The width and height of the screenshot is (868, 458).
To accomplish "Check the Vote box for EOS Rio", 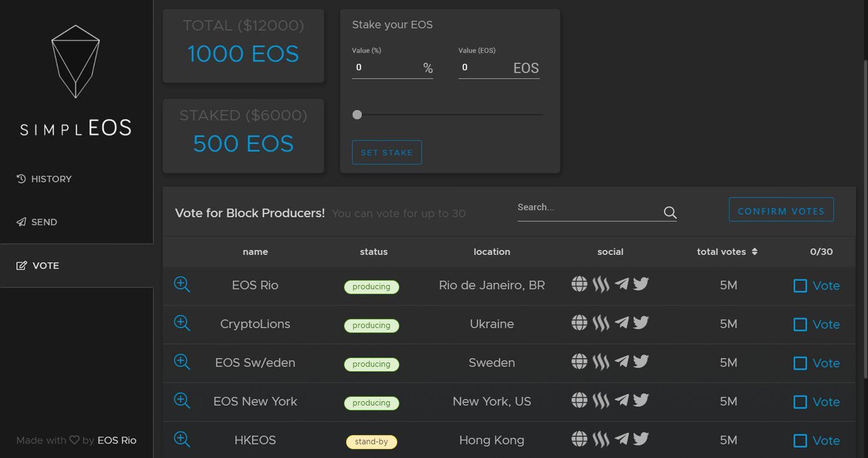I will point(800,286).
